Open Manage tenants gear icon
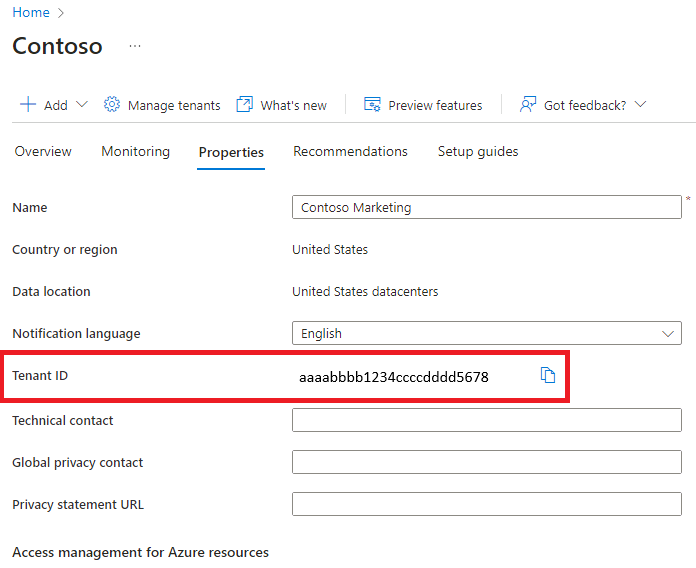696x568 pixels. [x=112, y=105]
